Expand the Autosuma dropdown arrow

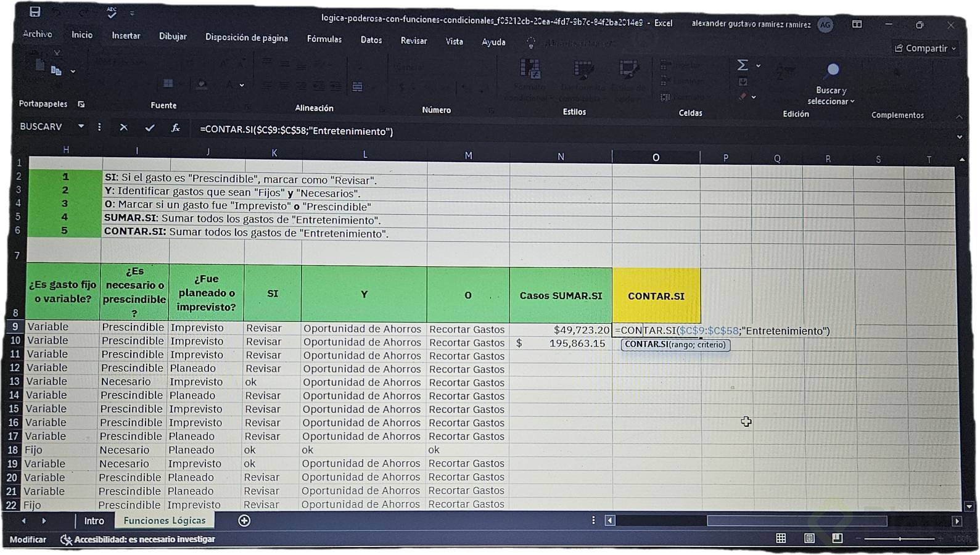(x=759, y=65)
